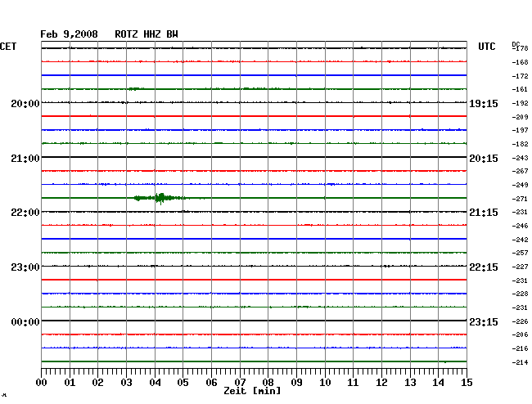Screen dimensions: 532x404
Task: Click the DC value '-267'
Action: coord(520,171)
